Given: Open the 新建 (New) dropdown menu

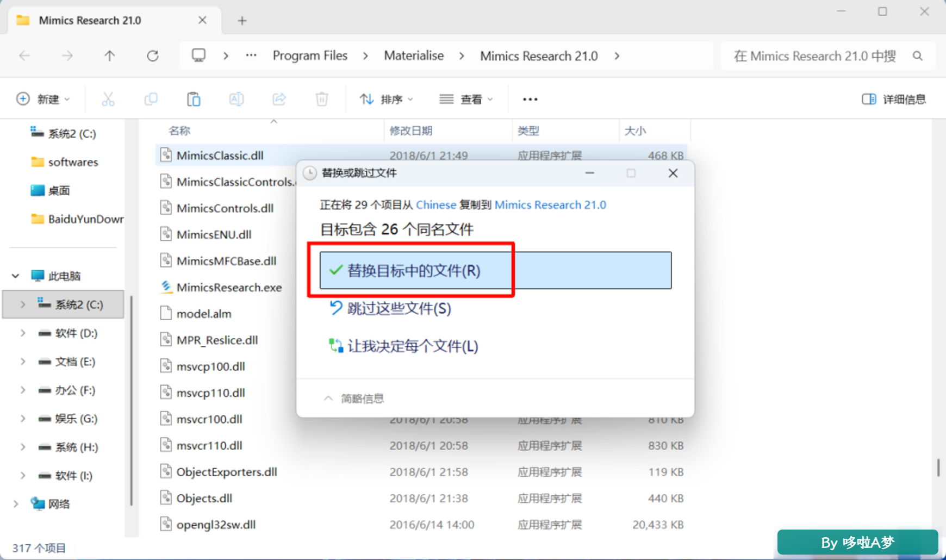Looking at the screenshot, I should point(43,99).
